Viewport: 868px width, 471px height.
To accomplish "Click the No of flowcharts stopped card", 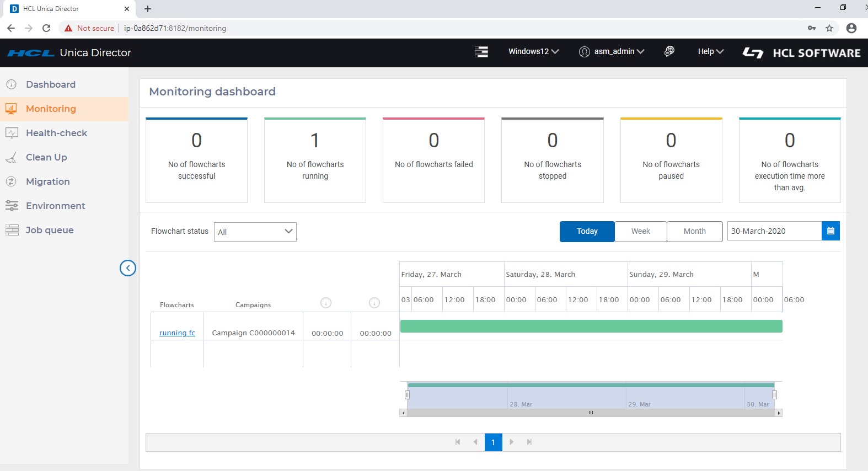I will (552, 160).
